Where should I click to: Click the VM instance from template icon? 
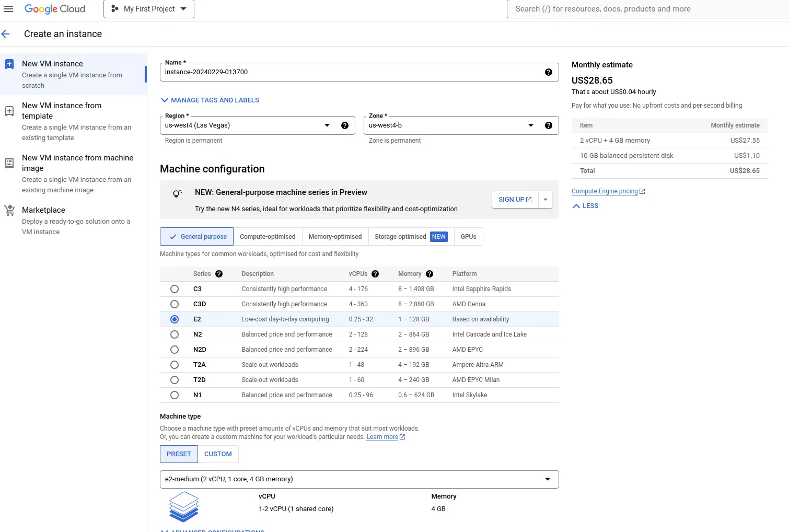pyautogui.click(x=9, y=111)
